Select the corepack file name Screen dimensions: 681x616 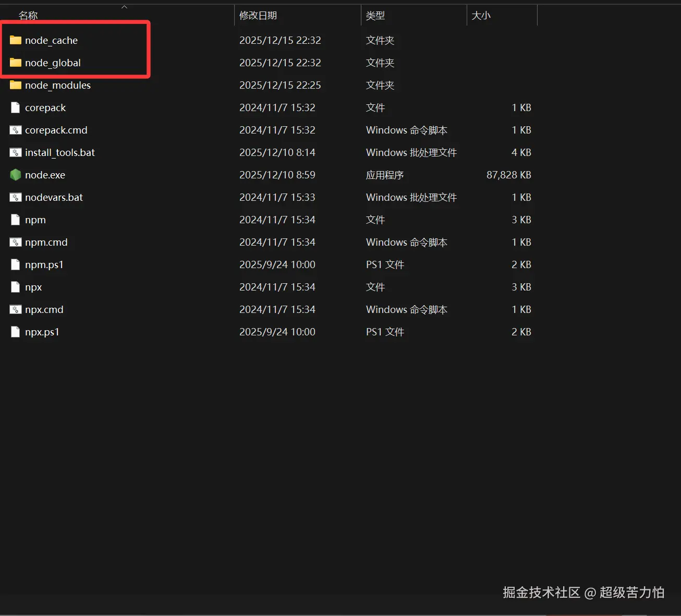[45, 107]
